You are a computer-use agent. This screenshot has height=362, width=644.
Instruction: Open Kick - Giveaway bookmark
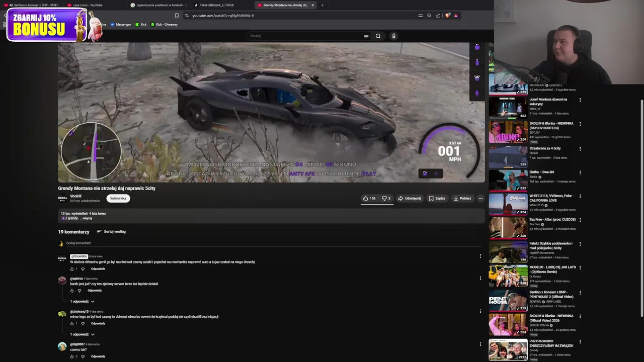165,25
